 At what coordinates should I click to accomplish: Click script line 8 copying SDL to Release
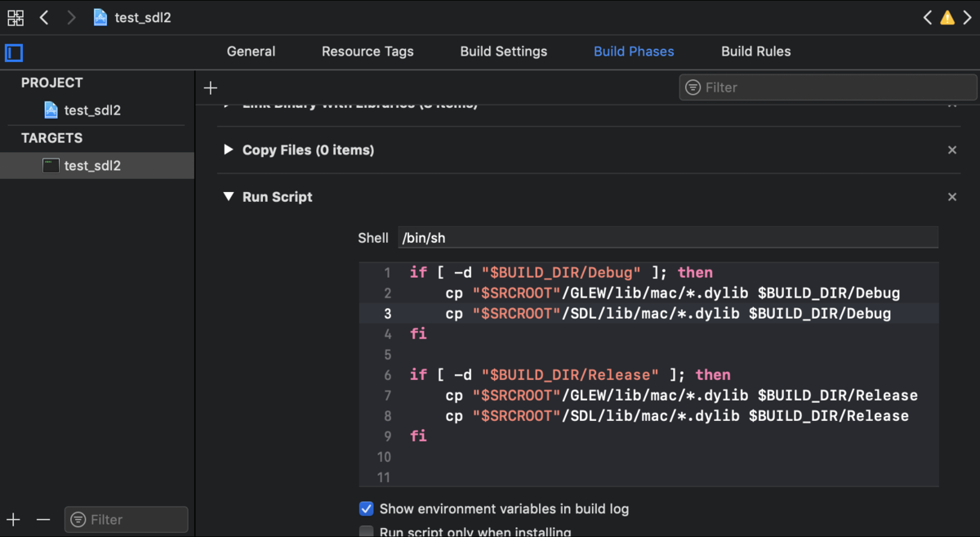677,415
